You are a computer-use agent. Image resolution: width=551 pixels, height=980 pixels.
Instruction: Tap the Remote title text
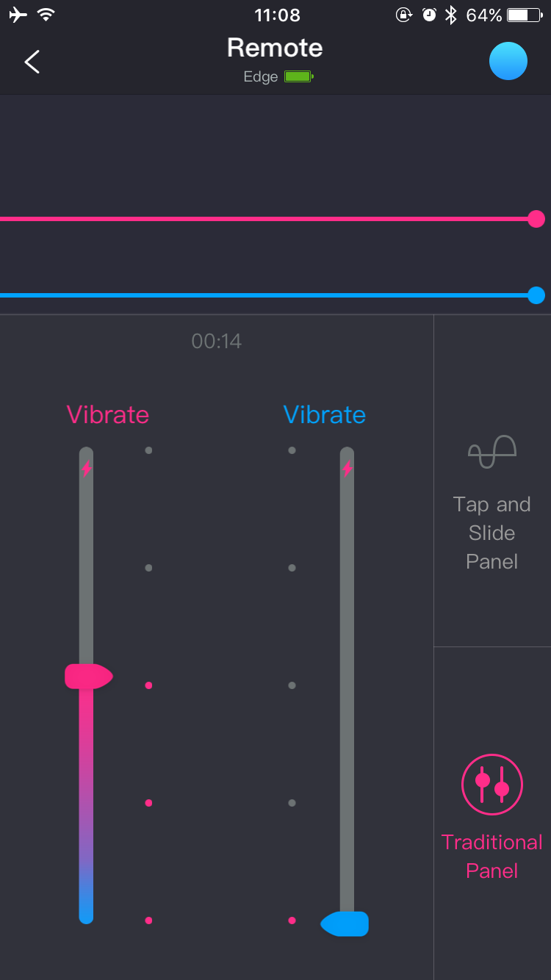tap(275, 48)
